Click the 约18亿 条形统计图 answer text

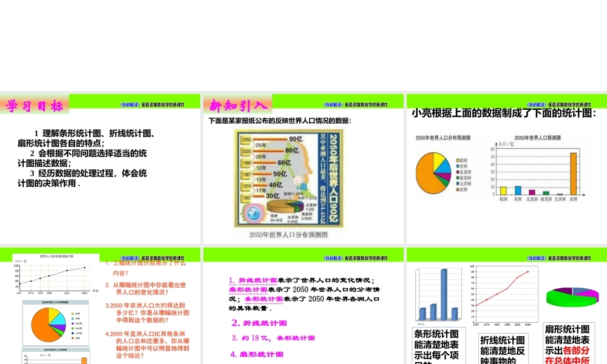pos(273,338)
